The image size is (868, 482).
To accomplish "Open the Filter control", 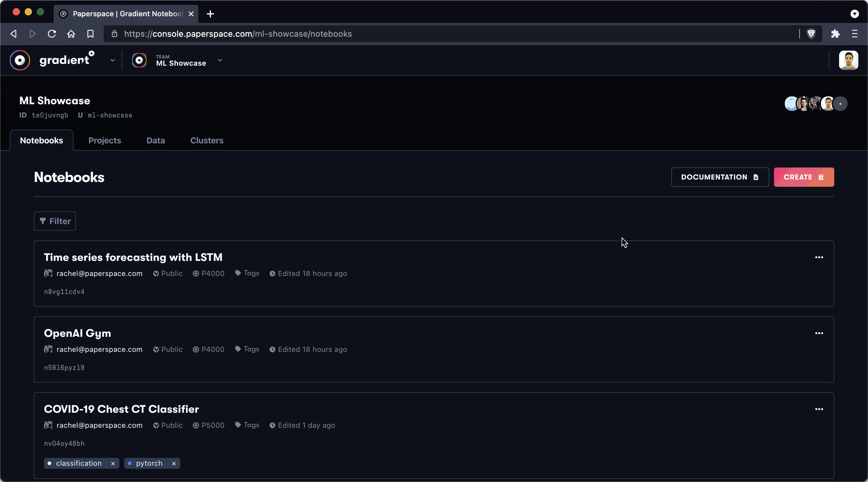I will (x=55, y=221).
